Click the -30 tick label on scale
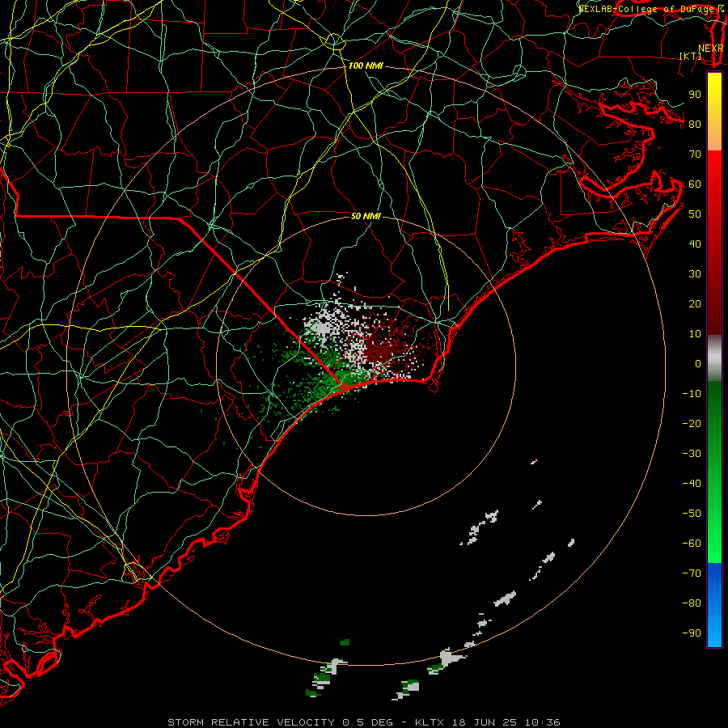 [692, 454]
